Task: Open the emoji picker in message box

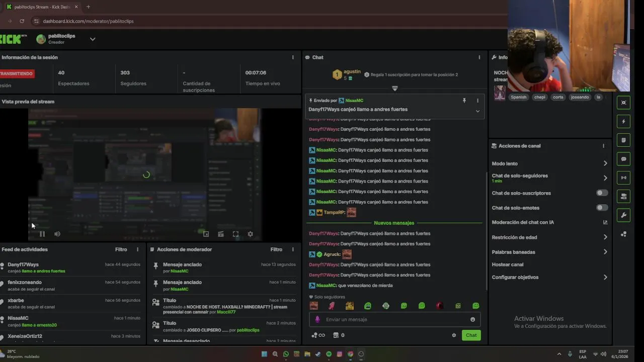Action: pyautogui.click(x=472, y=319)
